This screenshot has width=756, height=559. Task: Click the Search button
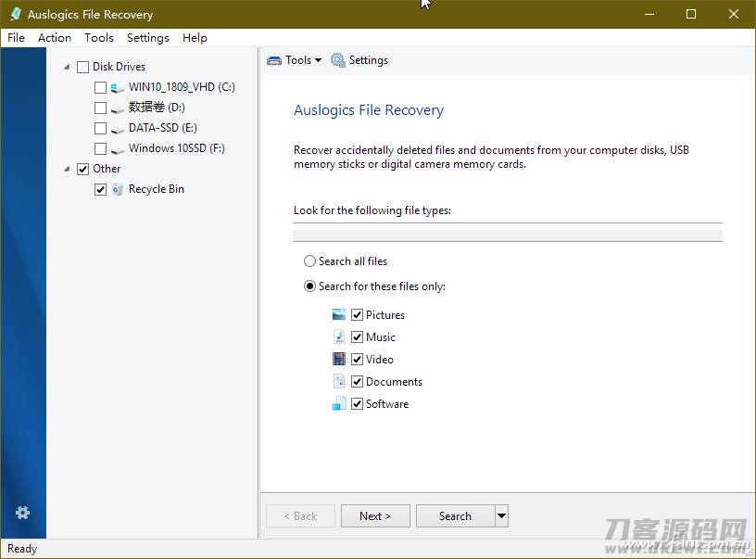455,516
